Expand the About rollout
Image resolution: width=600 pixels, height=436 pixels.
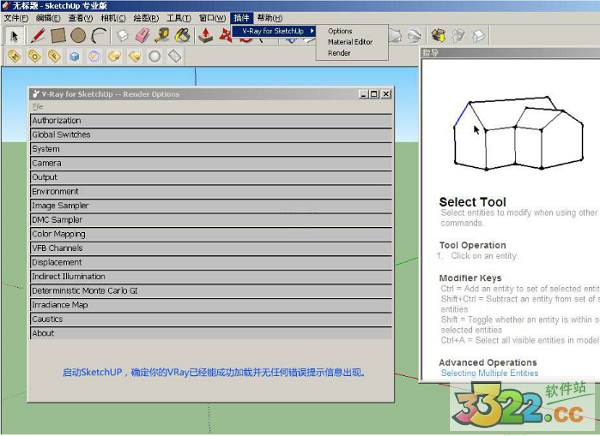point(211,333)
